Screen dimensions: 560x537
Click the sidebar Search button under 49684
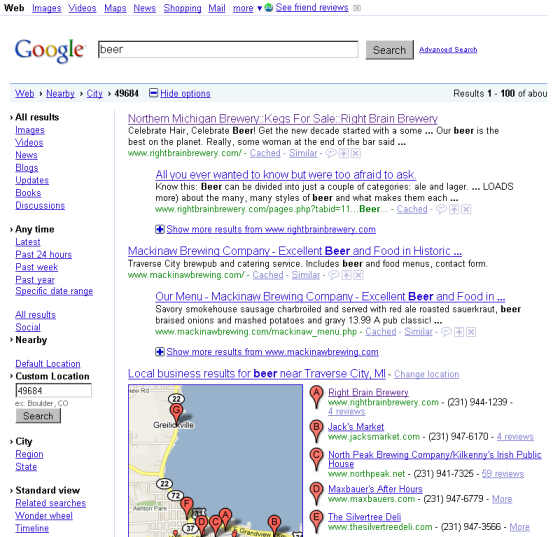[38, 416]
